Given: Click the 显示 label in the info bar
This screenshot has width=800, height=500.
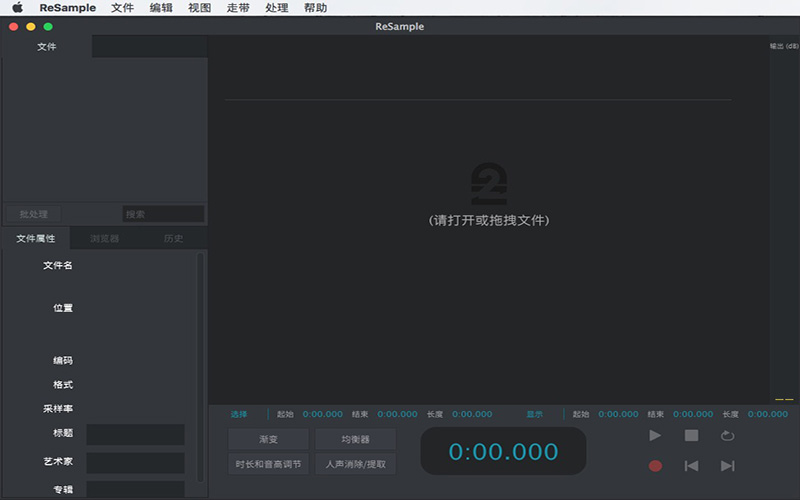Looking at the screenshot, I should click(535, 414).
